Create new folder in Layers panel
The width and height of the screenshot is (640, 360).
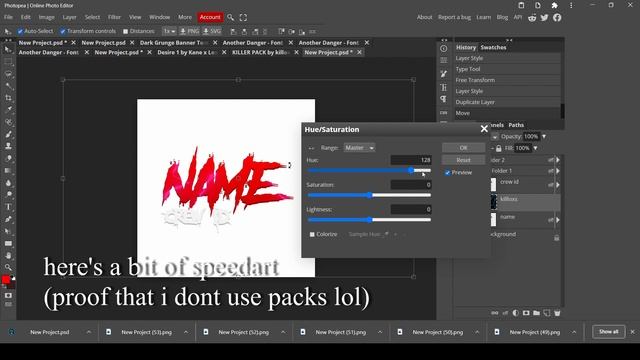tap(536, 313)
